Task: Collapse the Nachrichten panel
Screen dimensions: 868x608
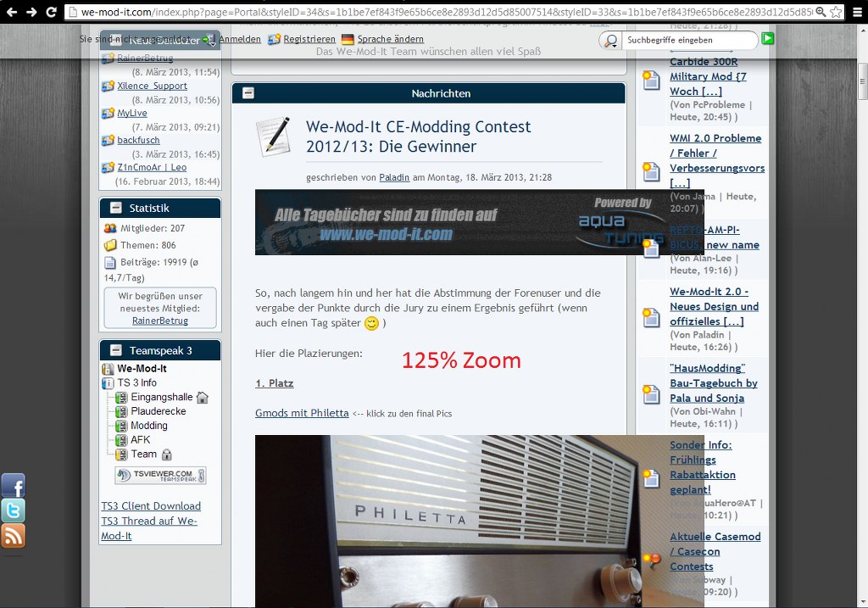Action: click(248, 93)
